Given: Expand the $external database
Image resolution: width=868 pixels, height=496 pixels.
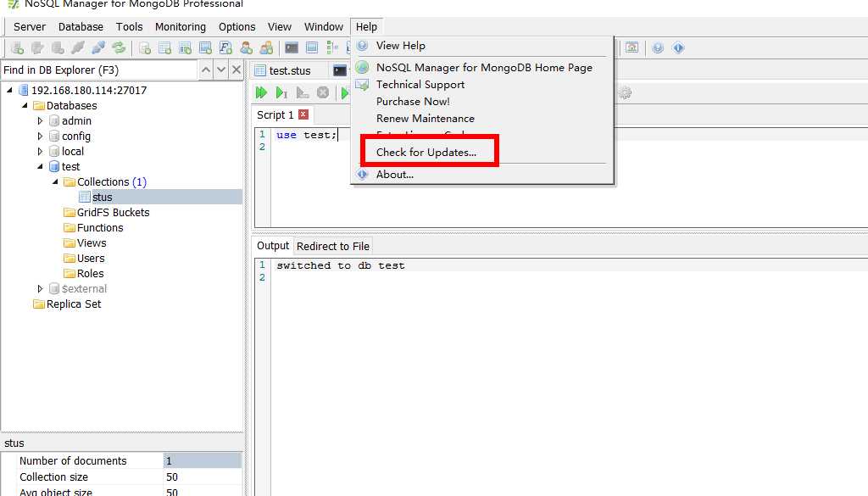Looking at the screenshot, I should coord(40,289).
